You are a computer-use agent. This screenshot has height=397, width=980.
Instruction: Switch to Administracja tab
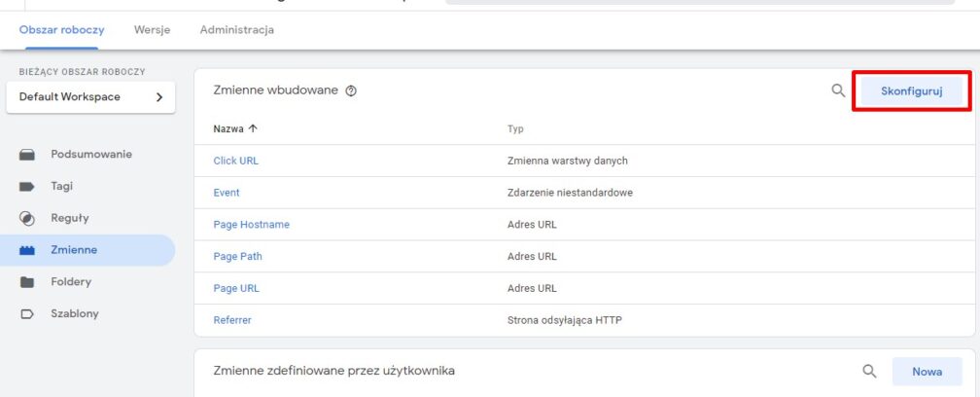click(x=237, y=30)
